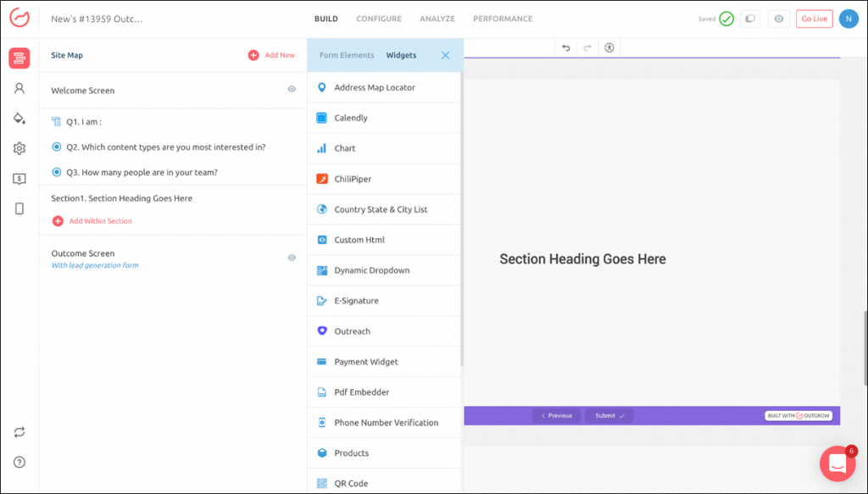Select Dynamic Dropdown widget
Screen dimensions: 868x494
tap(371, 270)
